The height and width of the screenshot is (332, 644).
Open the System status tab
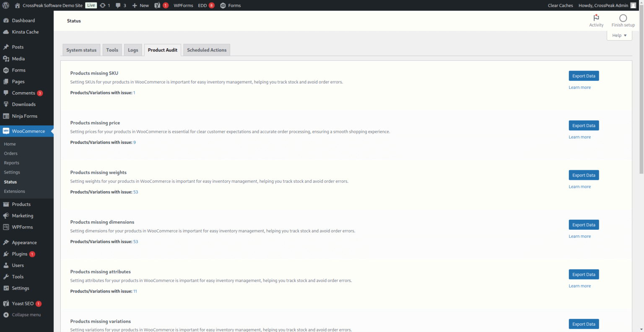(81, 49)
